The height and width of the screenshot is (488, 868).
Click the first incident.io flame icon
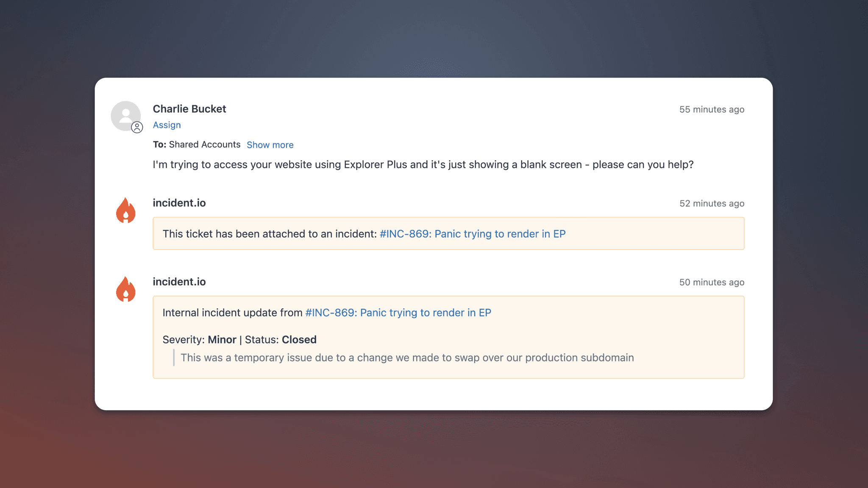[x=126, y=210]
